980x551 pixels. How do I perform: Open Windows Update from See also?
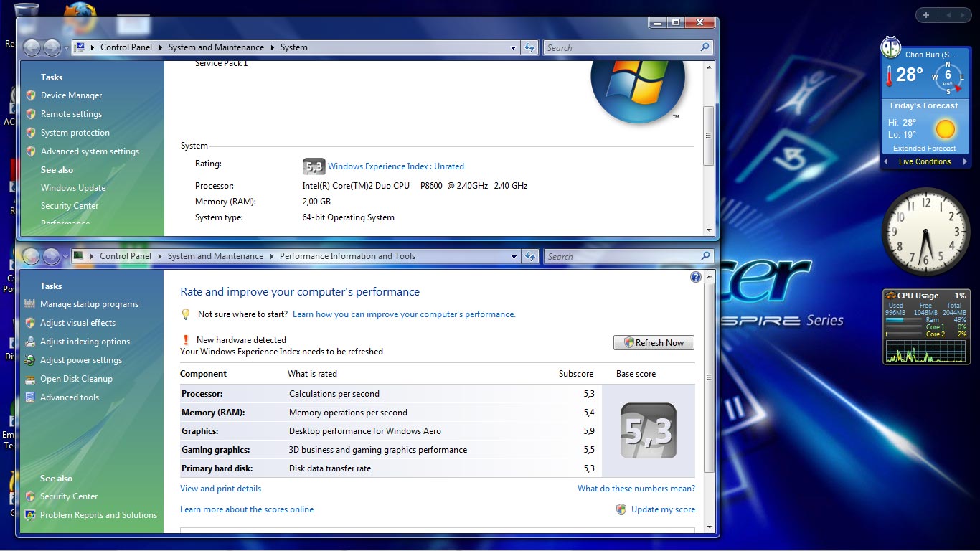[x=73, y=188]
